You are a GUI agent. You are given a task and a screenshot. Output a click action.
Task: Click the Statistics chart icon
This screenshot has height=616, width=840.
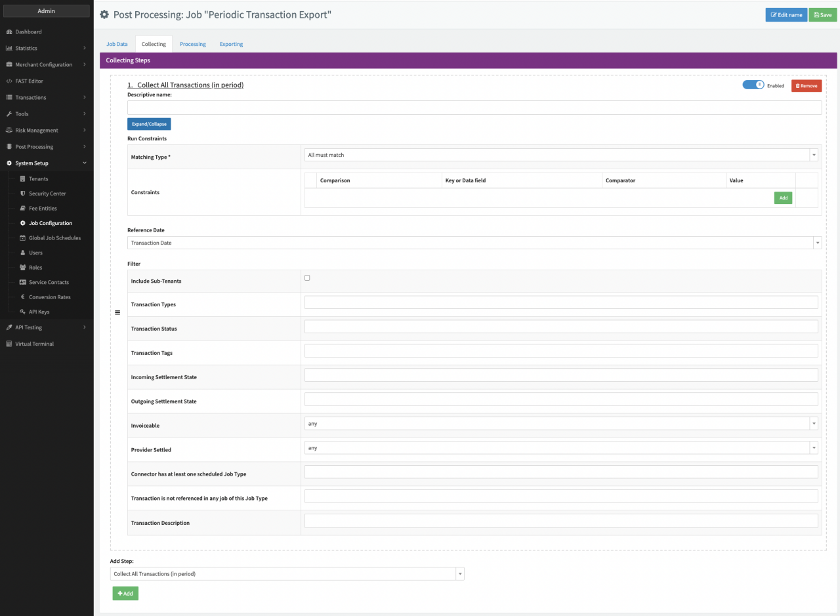[9, 48]
